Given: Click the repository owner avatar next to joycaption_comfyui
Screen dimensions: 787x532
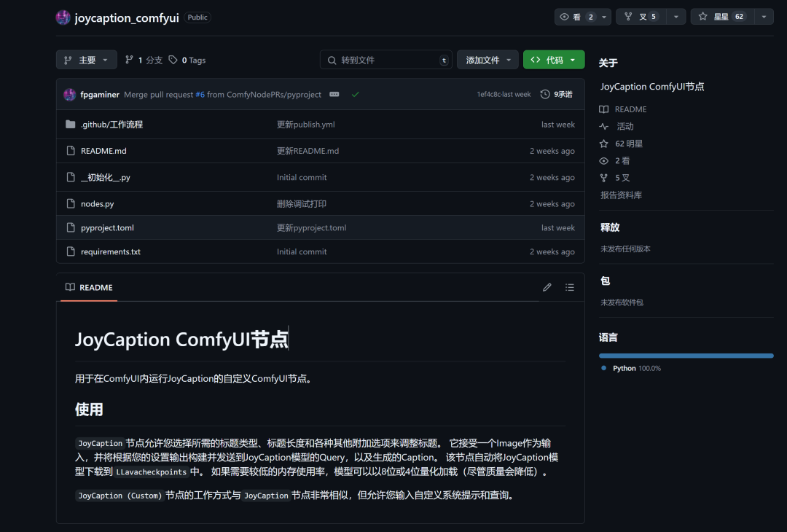Looking at the screenshot, I should pyautogui.click(x=63, y=17).
